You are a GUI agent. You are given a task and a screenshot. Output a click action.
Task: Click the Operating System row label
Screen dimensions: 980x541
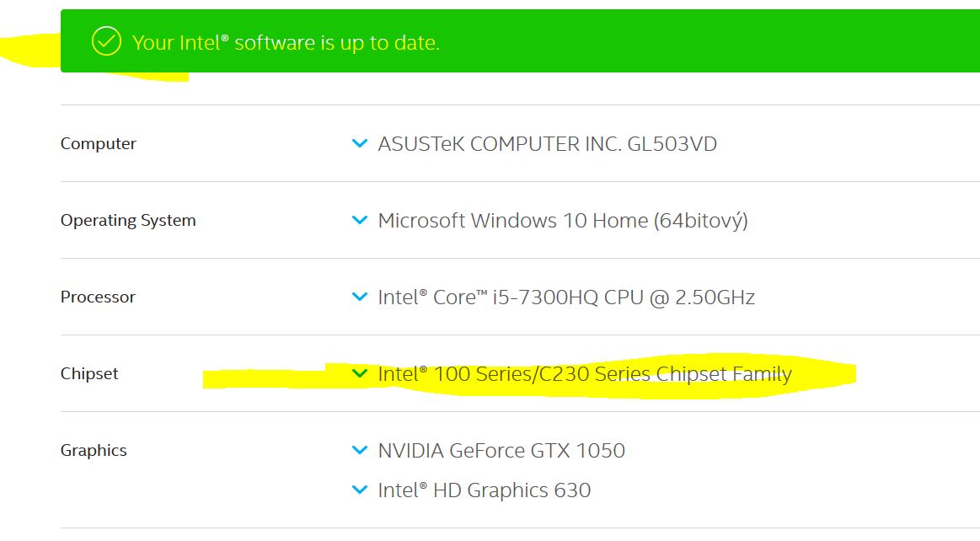(128, 221)
